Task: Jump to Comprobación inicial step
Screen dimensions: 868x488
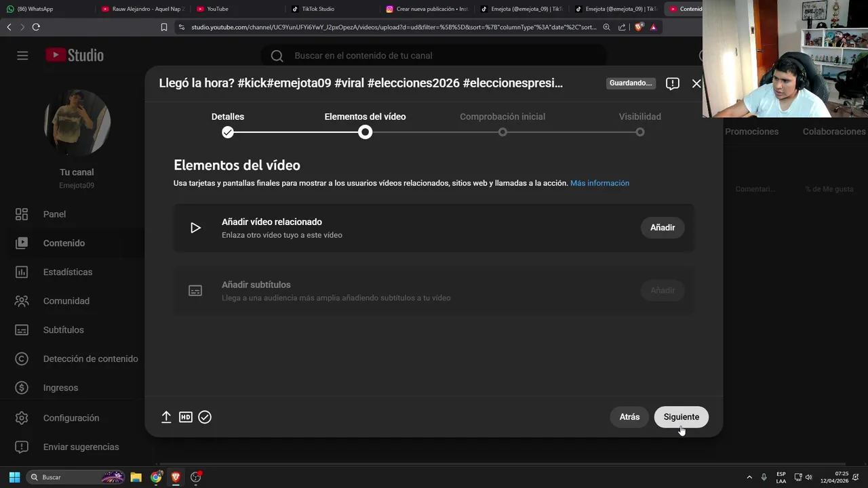Action: 502,124
